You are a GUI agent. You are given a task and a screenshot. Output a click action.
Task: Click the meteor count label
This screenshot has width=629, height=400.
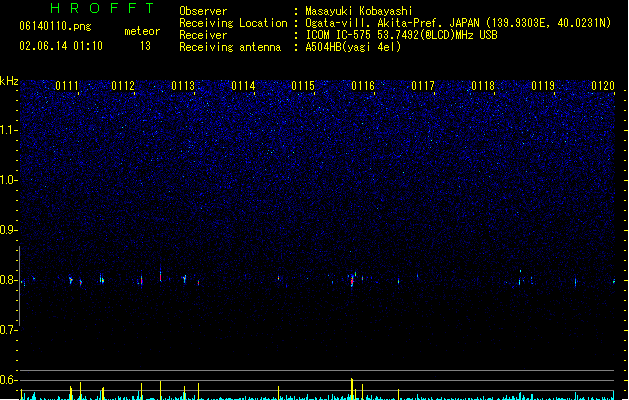[142, 31]
